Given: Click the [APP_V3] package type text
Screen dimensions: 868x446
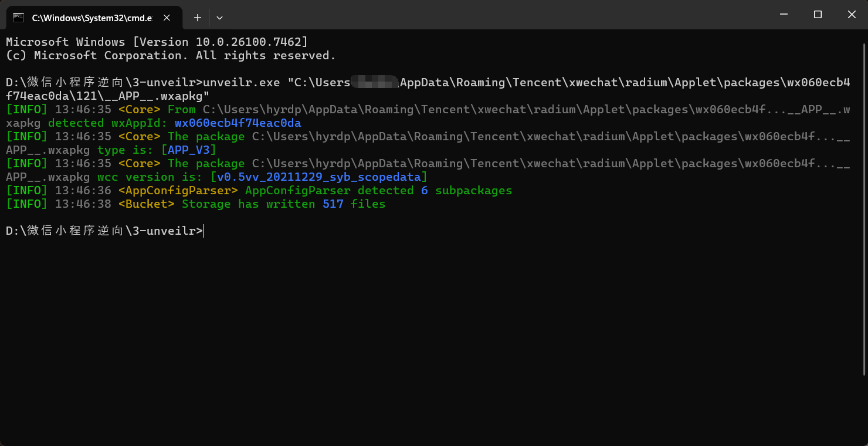Looking at the screenshot, I should tap(188, 150).
